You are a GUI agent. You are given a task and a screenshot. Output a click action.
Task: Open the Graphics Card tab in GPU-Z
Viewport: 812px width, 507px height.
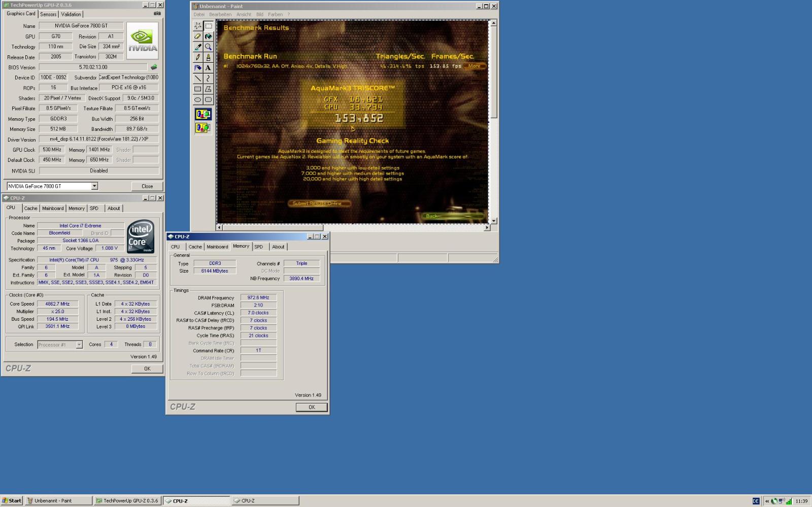tap(21, 14)
